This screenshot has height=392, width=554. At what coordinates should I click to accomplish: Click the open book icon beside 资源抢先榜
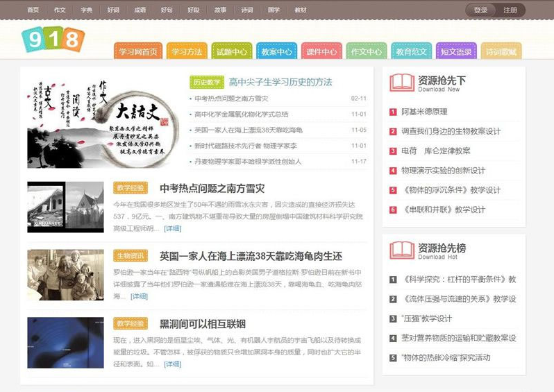click(x=402, y=250)
